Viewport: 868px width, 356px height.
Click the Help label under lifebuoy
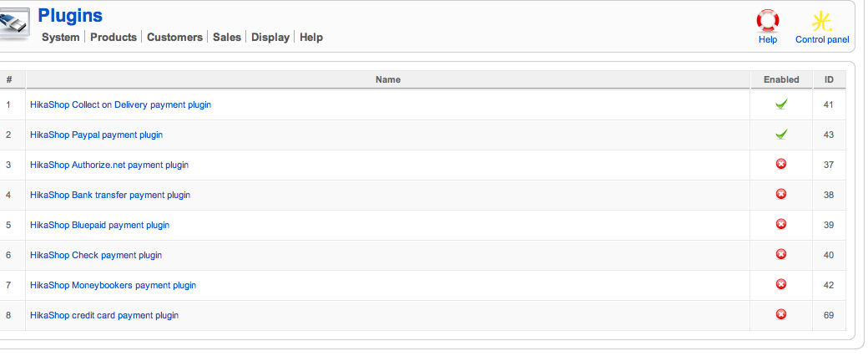pos(767,39)
